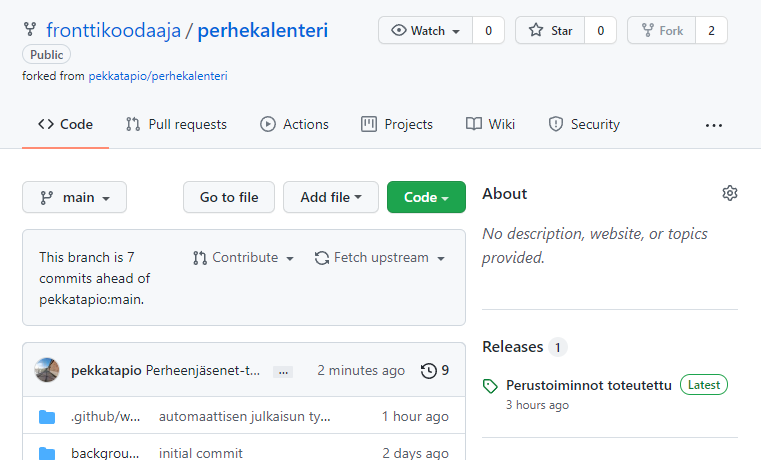This screenshot has width=761, height=460.
Task: Click the pekkatapio avatar image
Action: pyautogui.click(x=47, y=370)
